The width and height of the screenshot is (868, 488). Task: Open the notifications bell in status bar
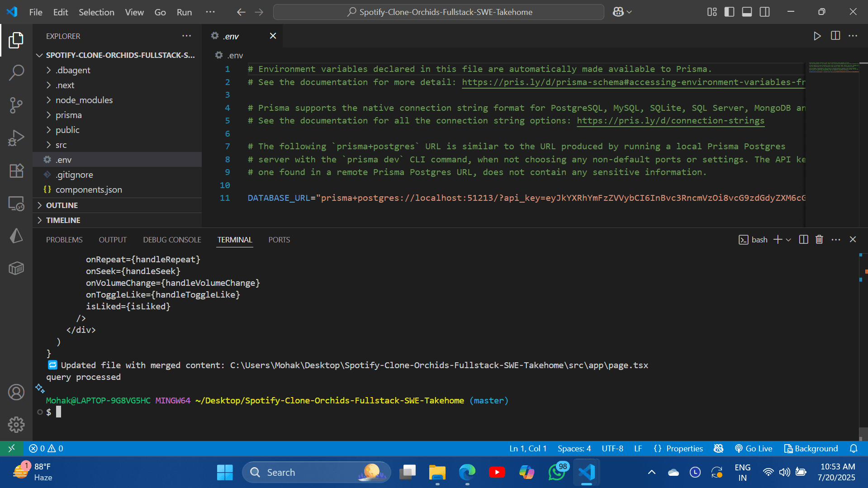[x=854, y=449]
